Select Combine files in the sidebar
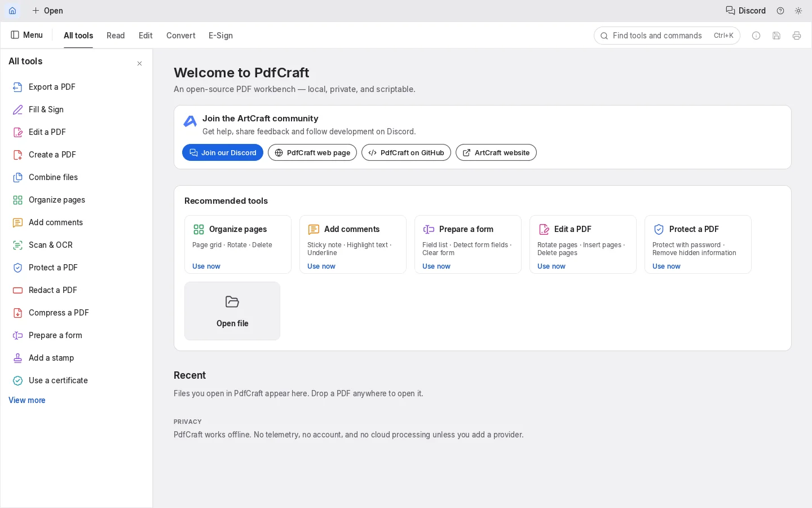The height and width of the screenshot is (508, 812). (x=76, y=177)
